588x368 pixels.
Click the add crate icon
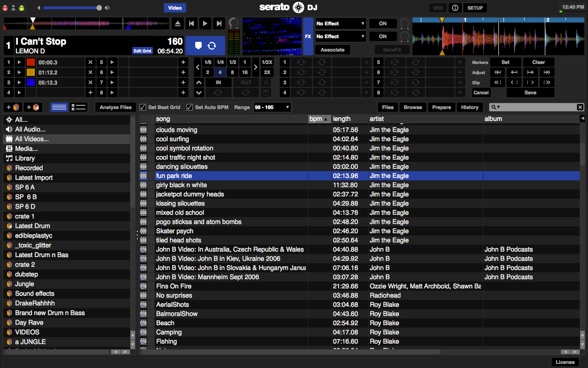(x=13, y=107)
